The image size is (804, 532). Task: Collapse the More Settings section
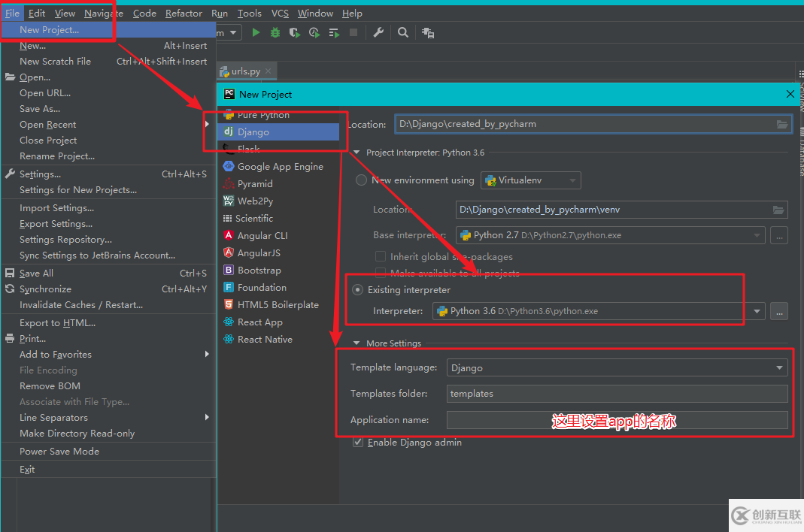[x=357, y=343]
